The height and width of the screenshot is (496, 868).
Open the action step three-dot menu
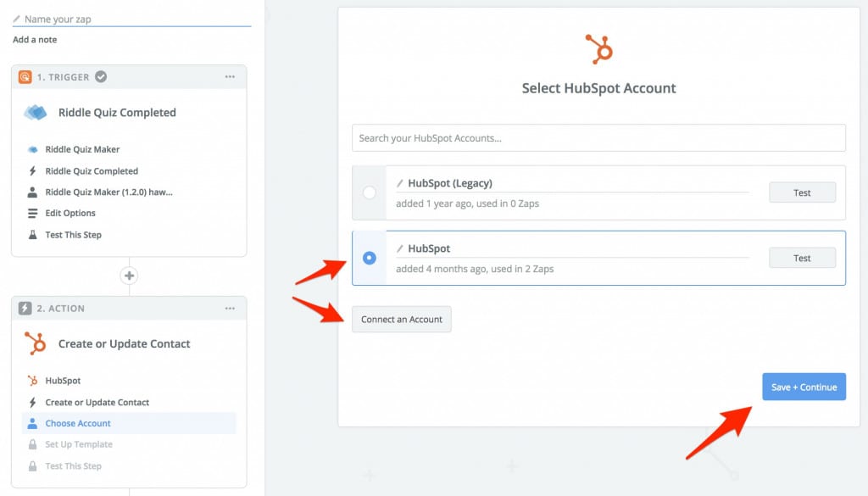[x=230, y=309]
